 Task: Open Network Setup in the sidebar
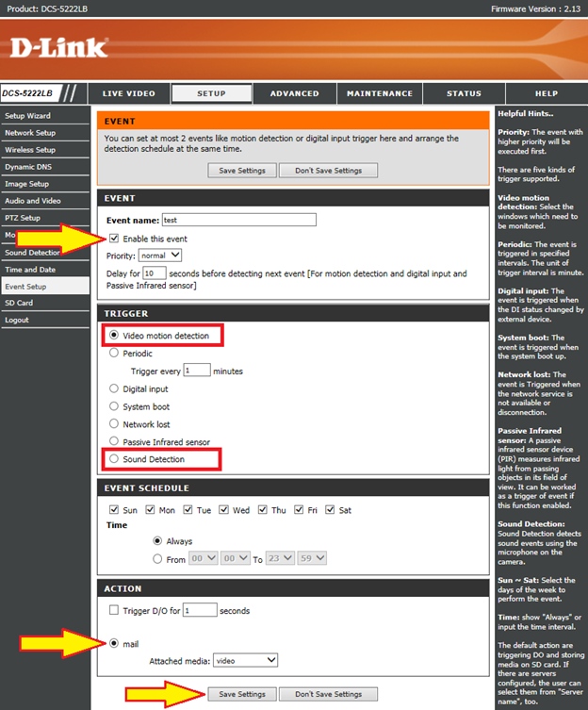click(30, 133)
